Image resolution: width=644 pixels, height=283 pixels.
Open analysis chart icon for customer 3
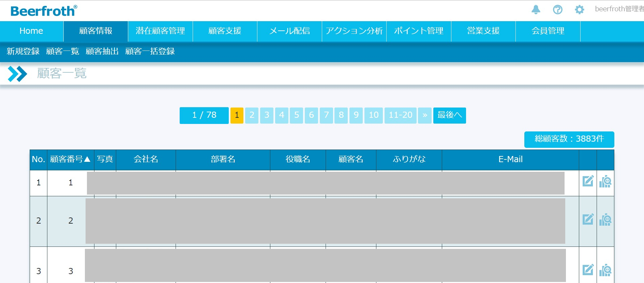click(605, 270)
